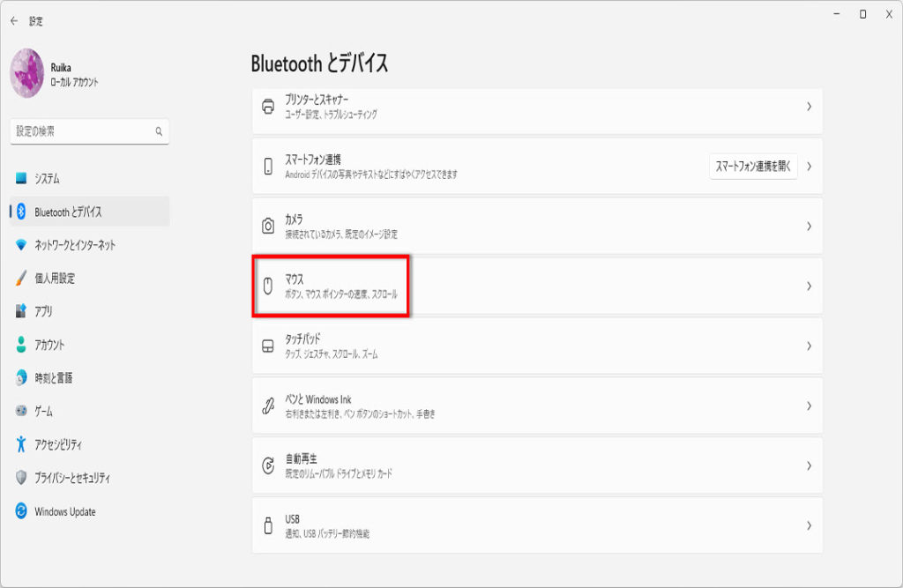Click the back arrow in title bar
The height and width of the screenshot is (588, 903).
[x=14, y=21]
